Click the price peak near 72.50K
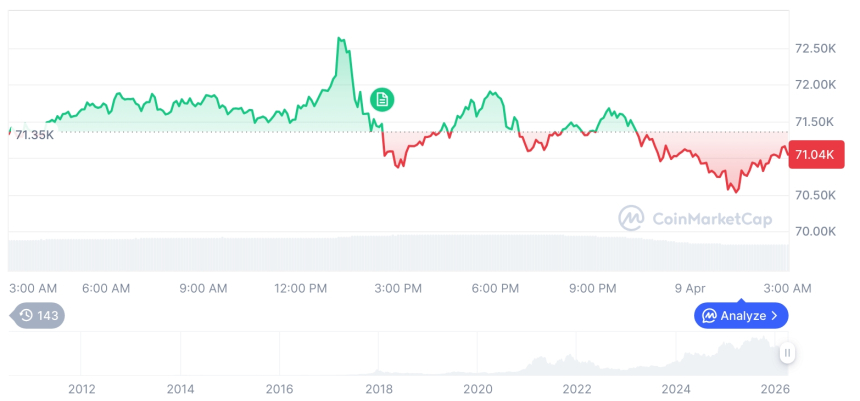Image resolution: width=860 pixels, height=401 pixels. pyautogui.click(x=340, y=39)
